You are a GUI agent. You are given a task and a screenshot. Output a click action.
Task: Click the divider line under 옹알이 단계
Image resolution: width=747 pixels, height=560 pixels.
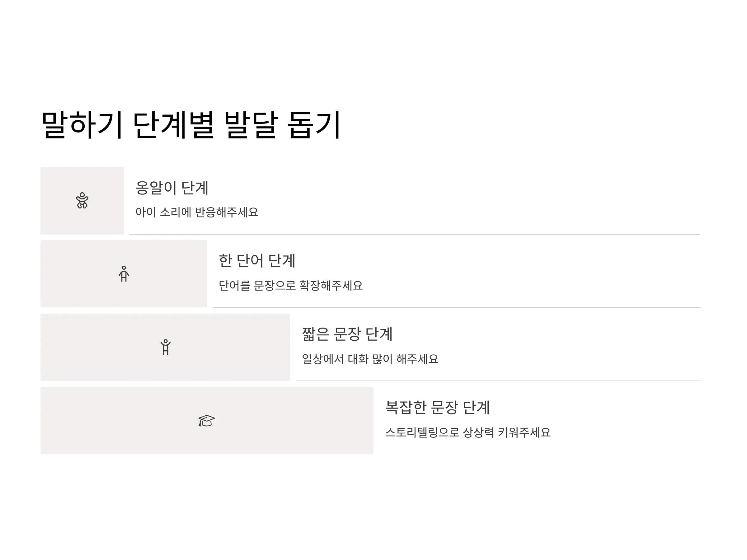(x=415, y=234)
